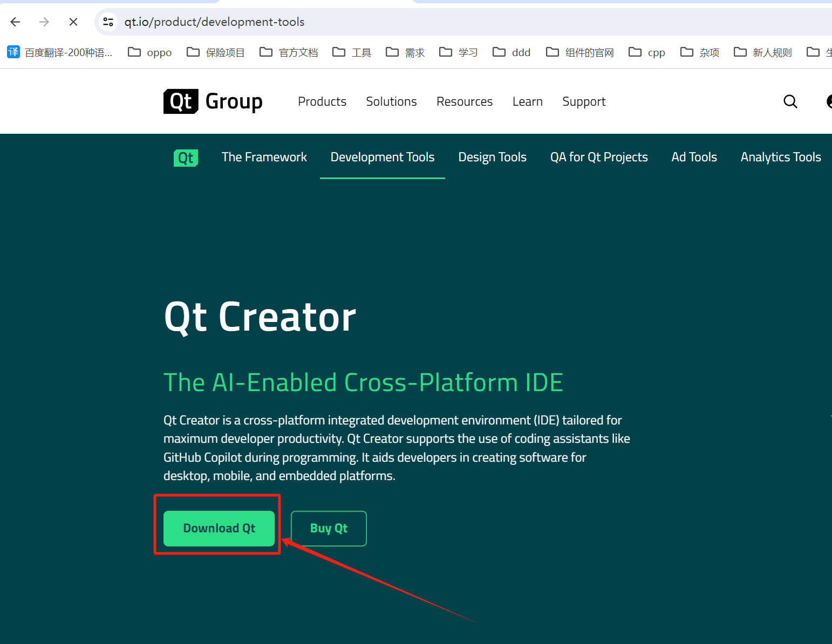Open the 学习 bookmark folder
Image resolution: width=832 pixels, height=644 pixels.
[x=458, y=52]
